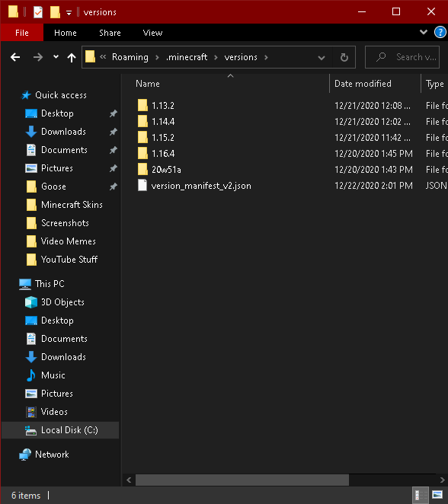The image size is (448, 504).
Task: Click the date 12/20/2020 1:45 PM
Action: 373,153
